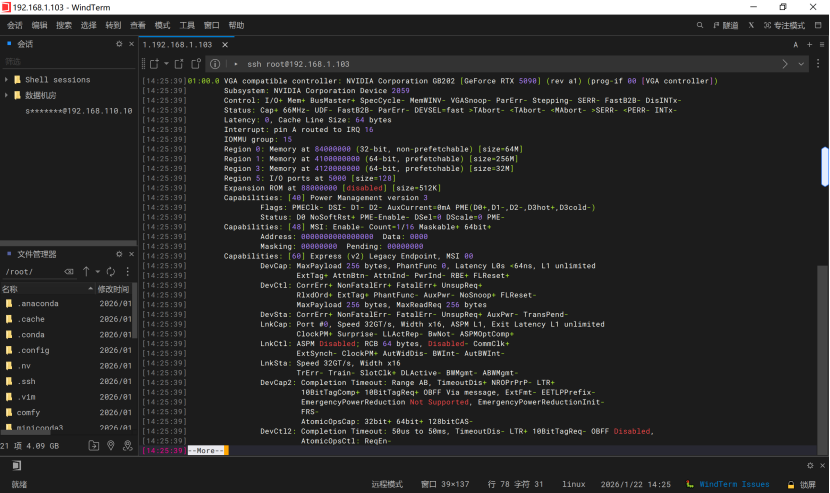Image resolution: width=830 pixels, height=493 pixels.
Task: Close the 文件管理器 panel
Action: tap(132, 254)
